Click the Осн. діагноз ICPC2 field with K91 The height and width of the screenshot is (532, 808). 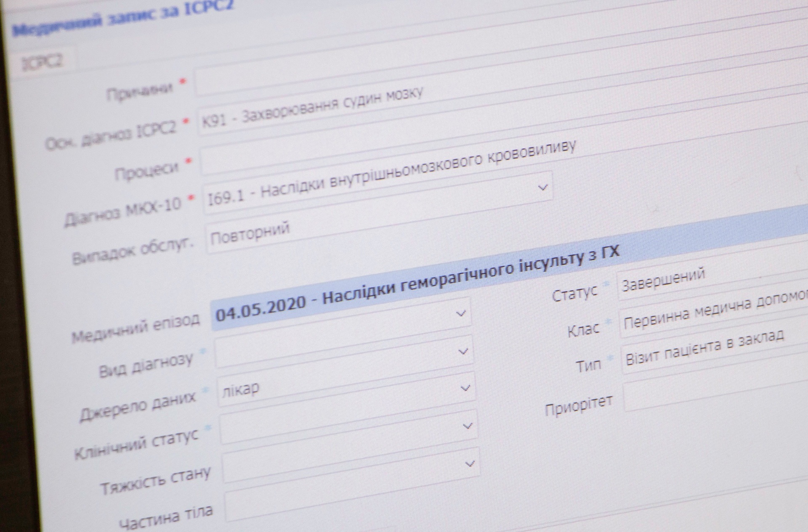[503, 77]
